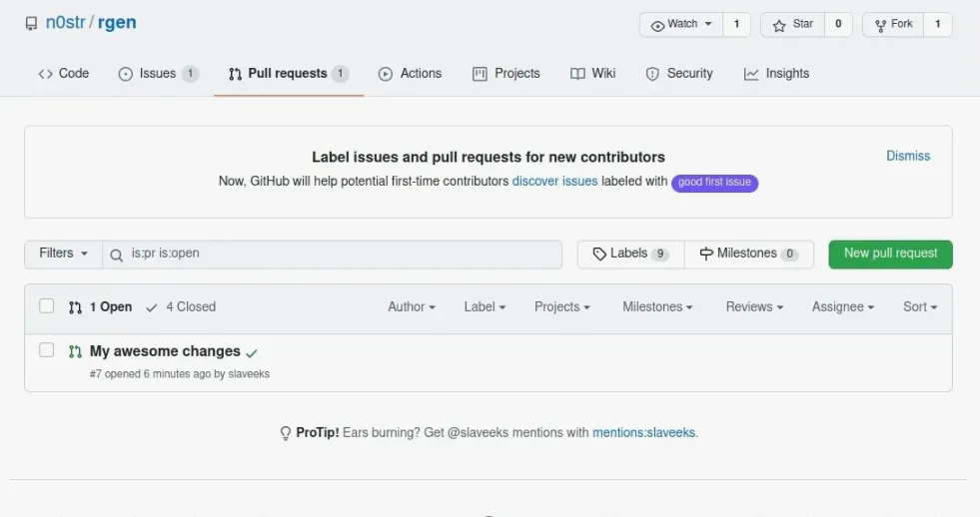Show the 4 Closed pull requests

click(x=181, y=307)
